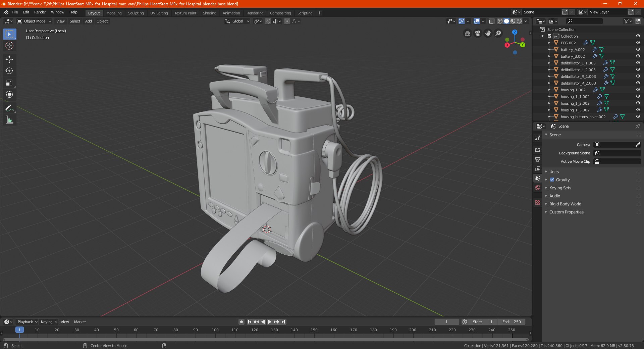Select the Rotate tool
Image resolution: width=644 pixels, height=349 pixels.
9,71
